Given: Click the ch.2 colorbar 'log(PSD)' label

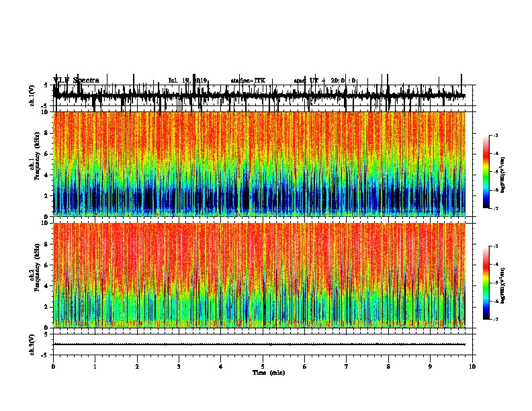Looking at the screenshot, I should click(x=503, y=285).
